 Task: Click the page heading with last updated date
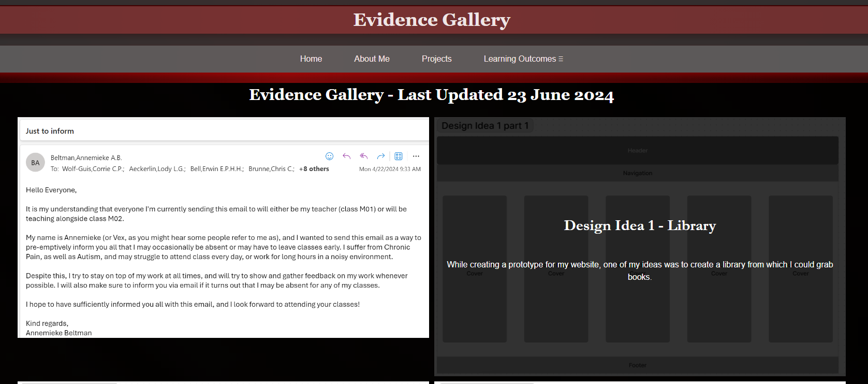pyautogui.click(x=432, y=95)
